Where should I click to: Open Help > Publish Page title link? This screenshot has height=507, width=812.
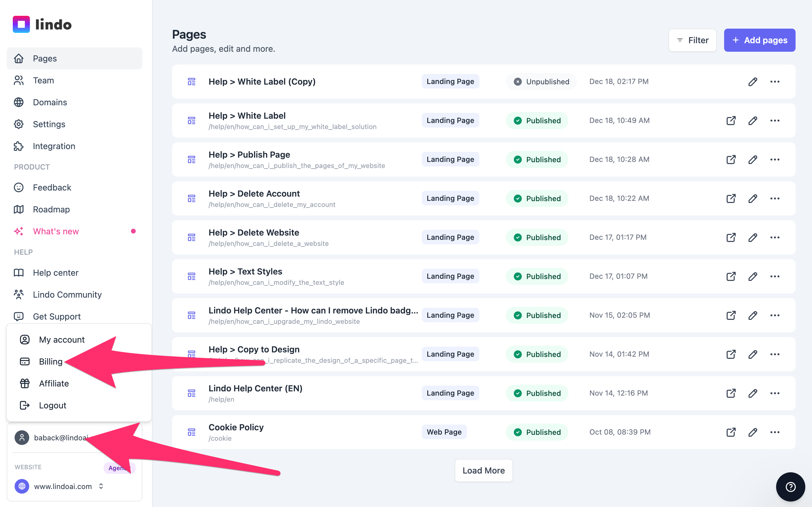click(x=249, y=155)
